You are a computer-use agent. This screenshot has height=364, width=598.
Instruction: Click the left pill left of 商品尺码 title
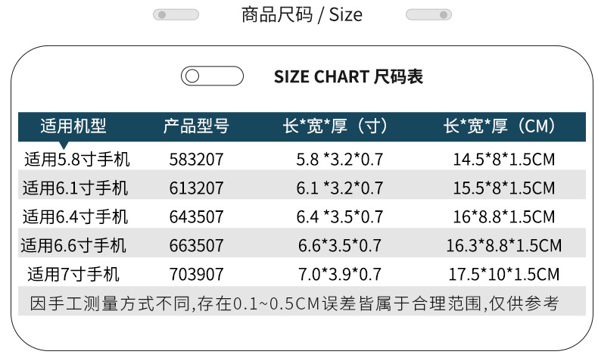point(176,14)
